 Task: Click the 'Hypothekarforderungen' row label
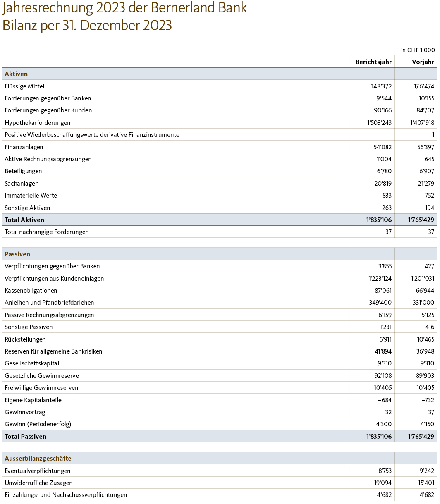click(x=38, y=123)
